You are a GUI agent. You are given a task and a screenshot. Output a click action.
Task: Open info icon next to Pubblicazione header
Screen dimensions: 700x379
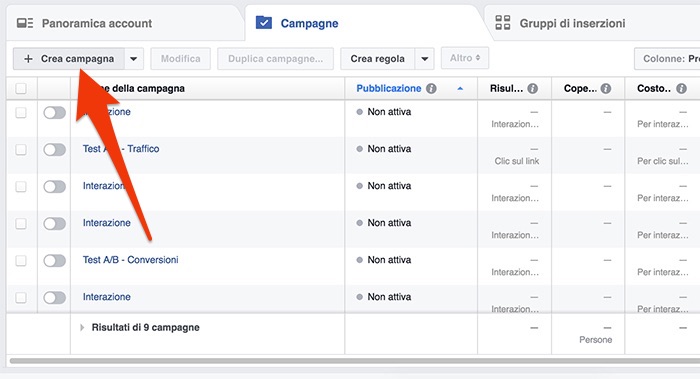(x=431, y=88)
